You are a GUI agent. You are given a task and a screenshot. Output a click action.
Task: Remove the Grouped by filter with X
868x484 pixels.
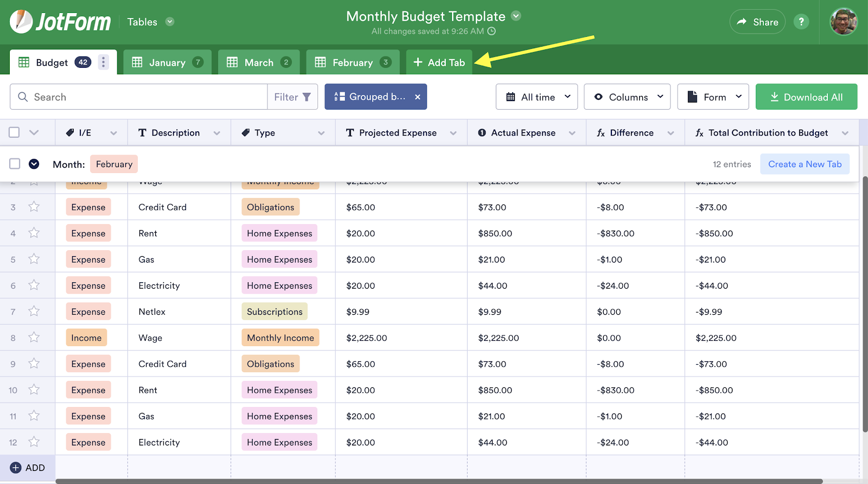[418, 97]
